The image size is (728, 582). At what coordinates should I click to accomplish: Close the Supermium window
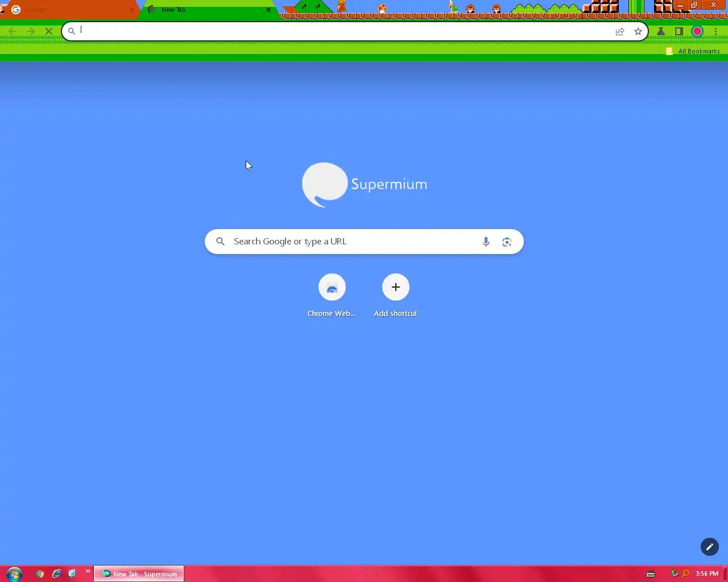714,5
